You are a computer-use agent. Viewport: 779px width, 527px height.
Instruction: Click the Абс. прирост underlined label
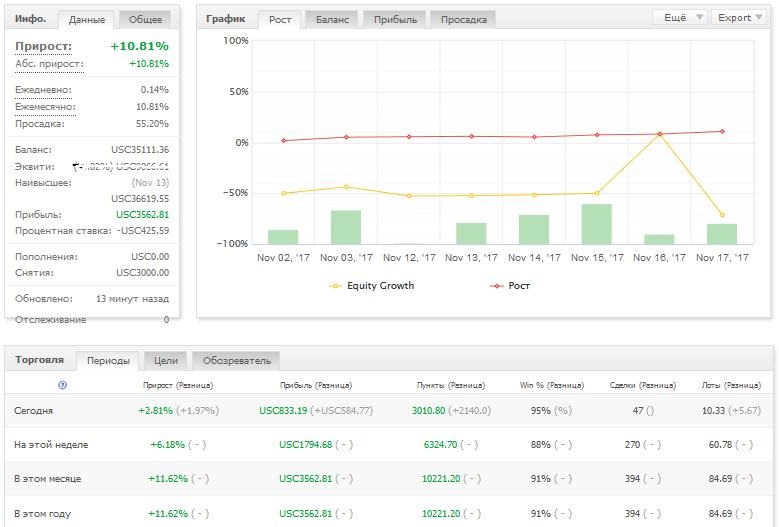(x=49, y=64)
